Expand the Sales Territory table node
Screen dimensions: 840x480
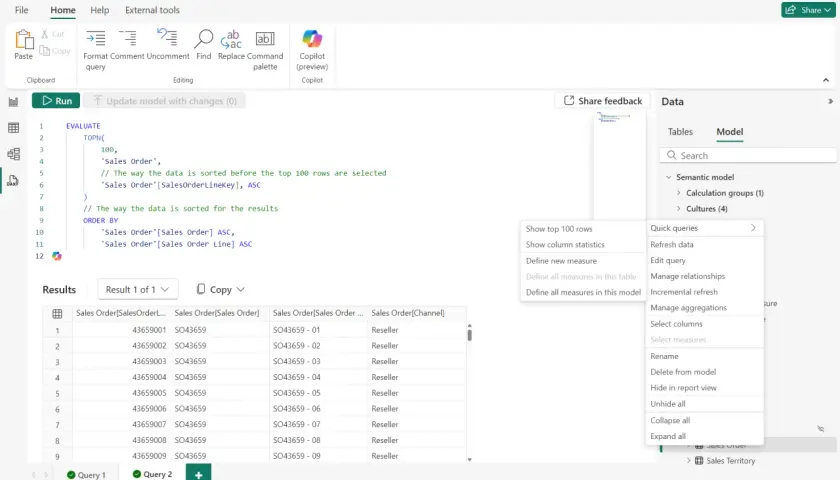[688, 460]
